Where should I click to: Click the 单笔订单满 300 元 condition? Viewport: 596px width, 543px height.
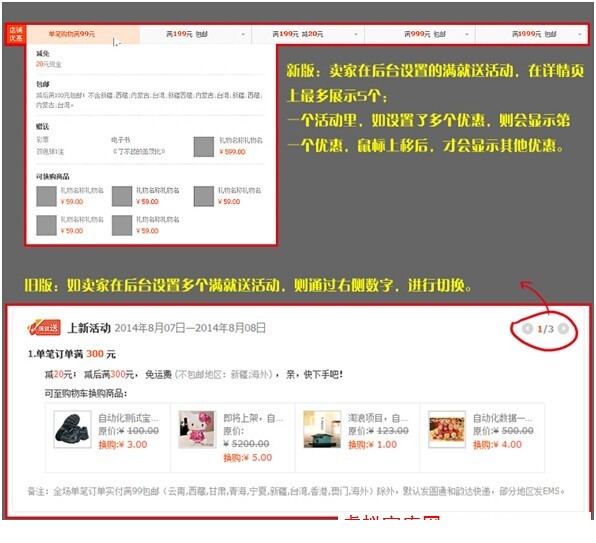pyautogui.click(x=71, y=354)
